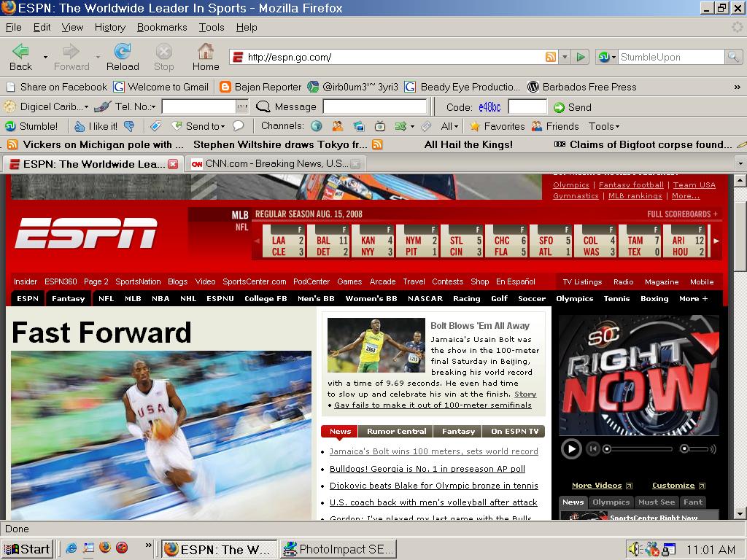Expand Digicel Carib dropdown
Viewport: 747px width, 560px height.
pos(86,107)
